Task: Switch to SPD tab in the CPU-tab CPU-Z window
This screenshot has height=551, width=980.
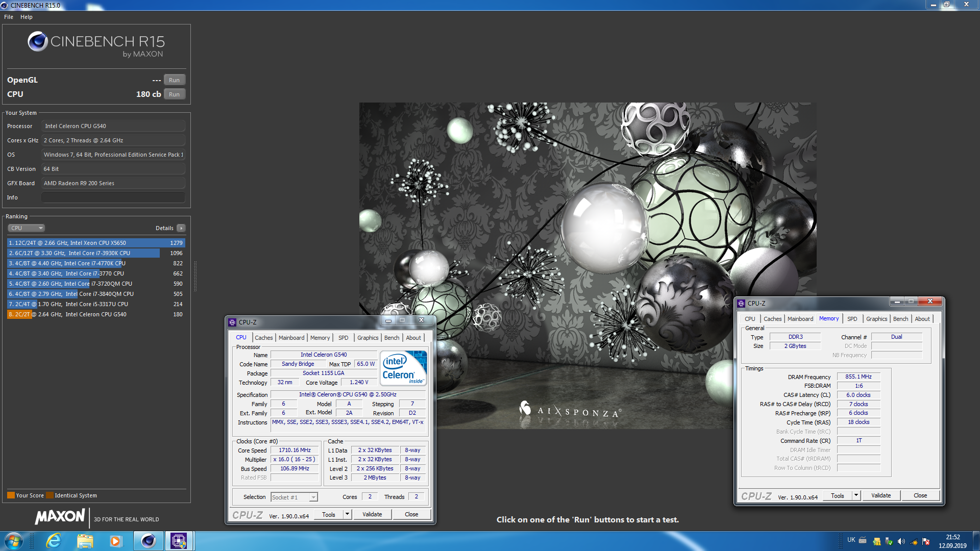Action: (x=344, y=338)
